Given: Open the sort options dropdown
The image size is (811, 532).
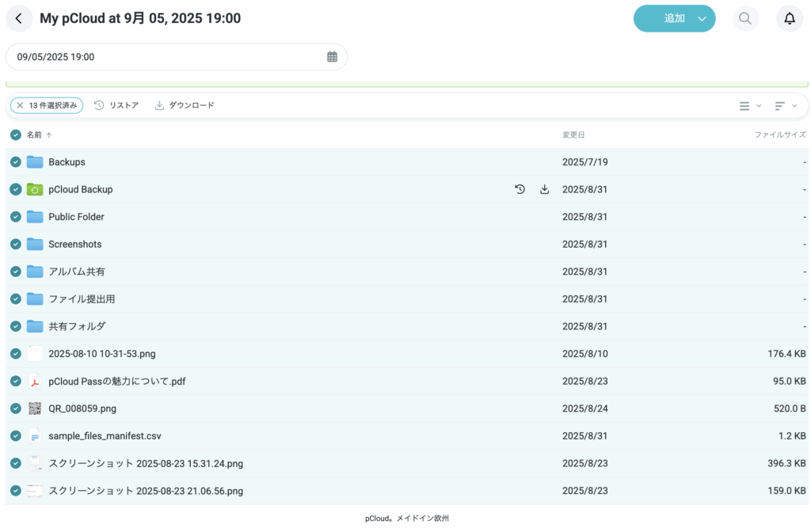Looking at the screenshot, I should point(786,106).
